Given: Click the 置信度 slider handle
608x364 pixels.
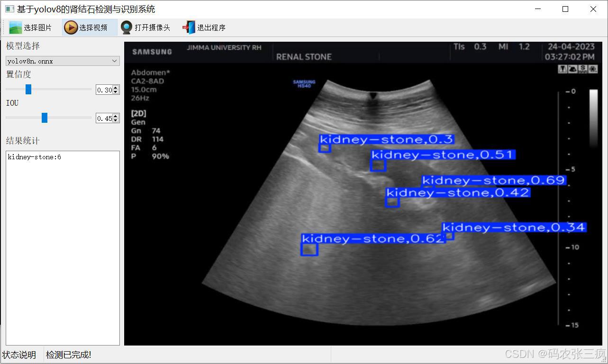Looking at the screenshot, I should click(x=28, y=89).
